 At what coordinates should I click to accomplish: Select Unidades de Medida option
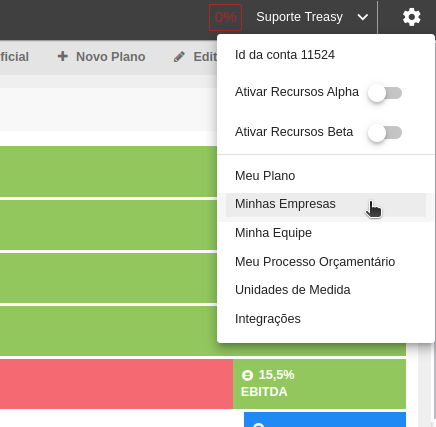[293, 290]
